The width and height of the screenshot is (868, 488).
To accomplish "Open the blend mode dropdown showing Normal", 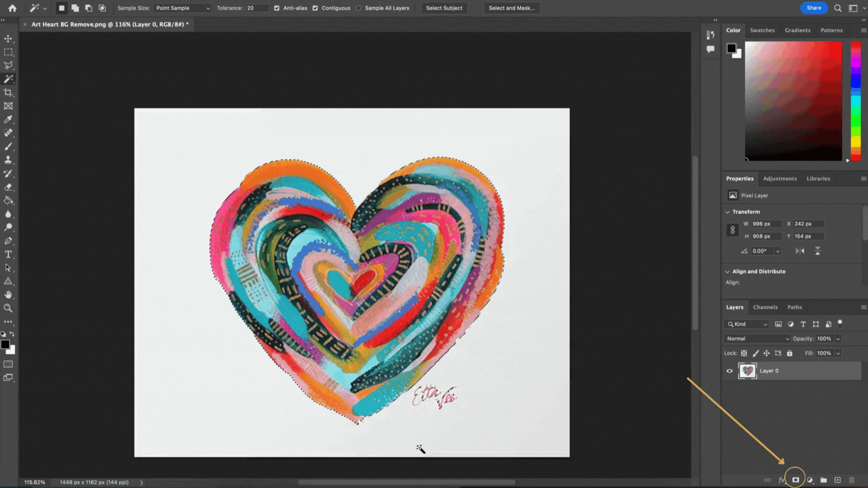I will click(x=757, y=339).
